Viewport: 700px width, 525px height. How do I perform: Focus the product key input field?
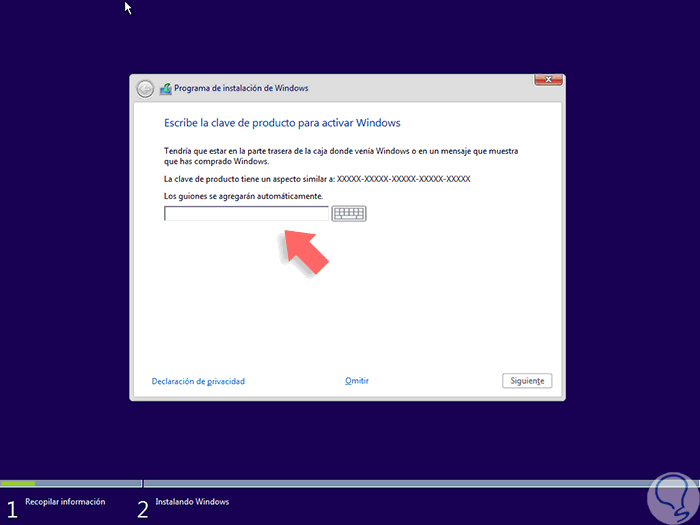pyautogui.click(x=246, y=213)
